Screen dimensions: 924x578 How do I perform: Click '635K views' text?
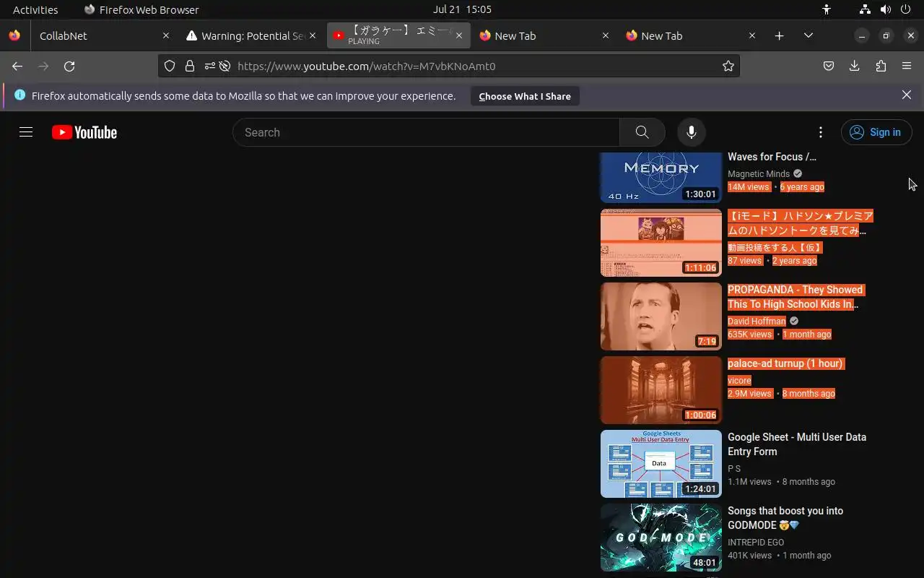point(749,335)
